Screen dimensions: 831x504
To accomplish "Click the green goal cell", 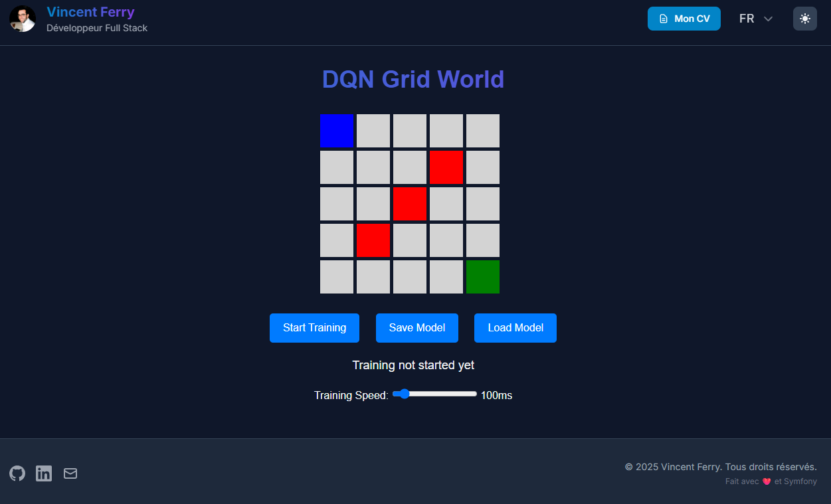I will point(483,277).
